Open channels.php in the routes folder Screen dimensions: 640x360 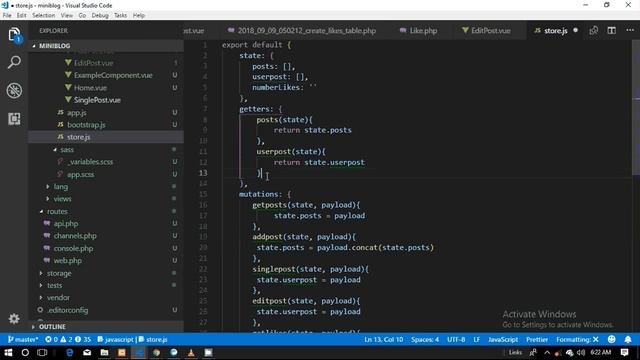(75, 236)
